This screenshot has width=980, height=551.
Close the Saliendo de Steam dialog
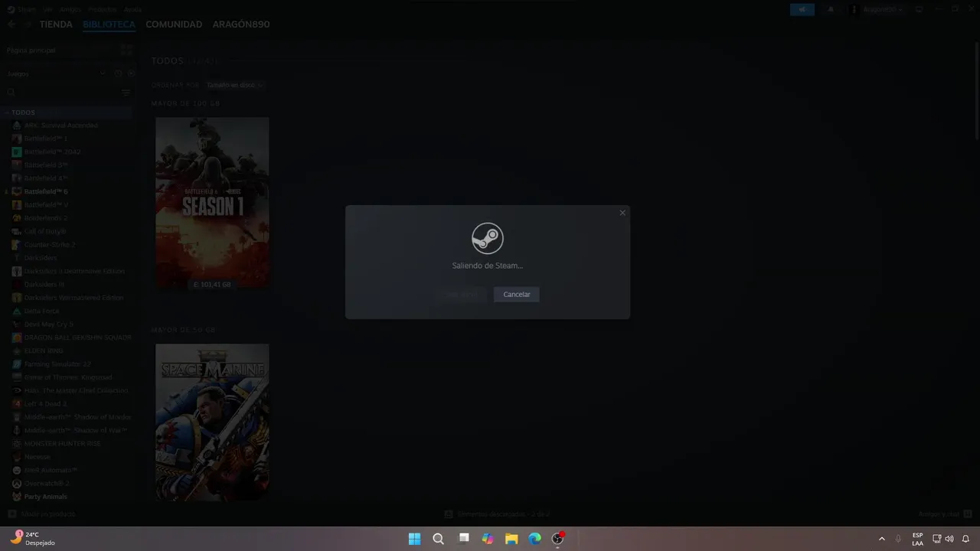(622, 213)
